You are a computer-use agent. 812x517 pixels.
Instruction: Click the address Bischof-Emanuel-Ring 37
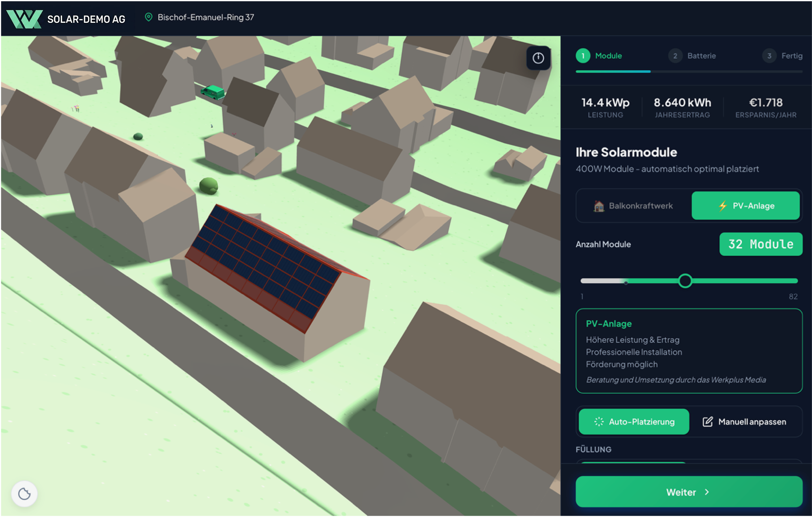point(206,17)
